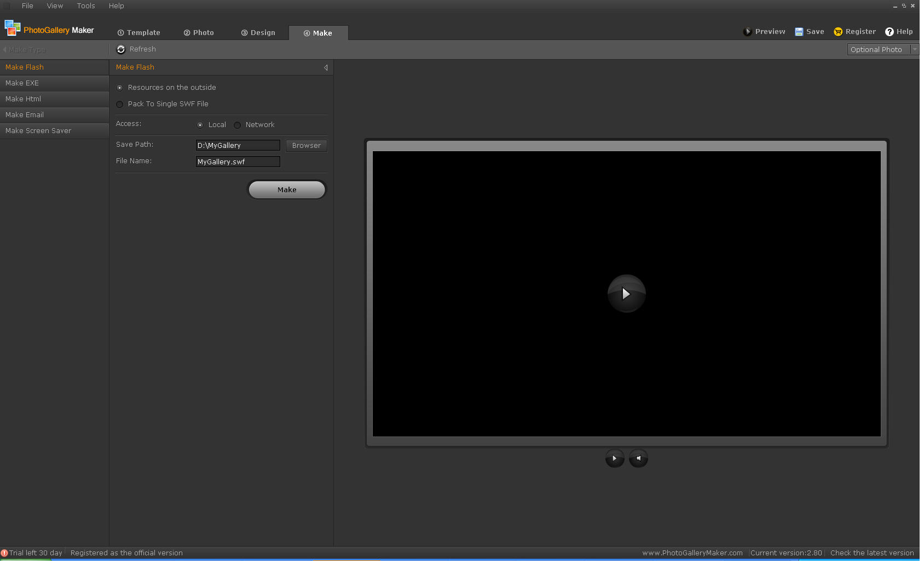Select Resources on the outside option

[120, 88]
